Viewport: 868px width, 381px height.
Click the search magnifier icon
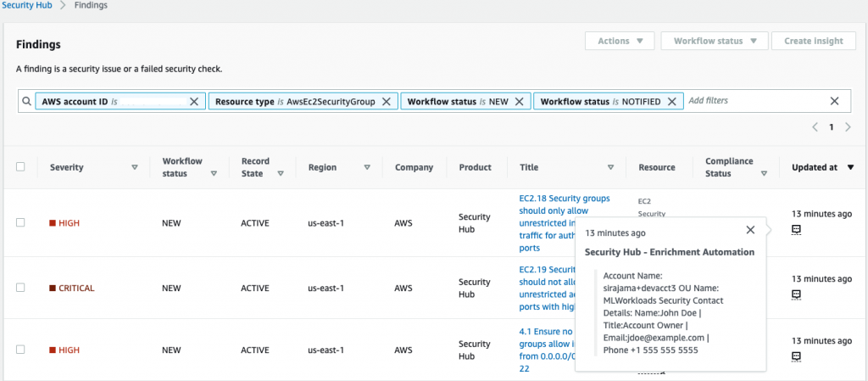point(27,101)
